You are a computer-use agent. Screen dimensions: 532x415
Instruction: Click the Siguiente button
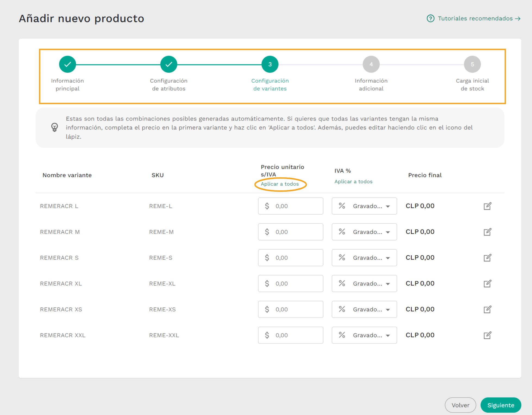pyautogui.click(x=501, y=405)
